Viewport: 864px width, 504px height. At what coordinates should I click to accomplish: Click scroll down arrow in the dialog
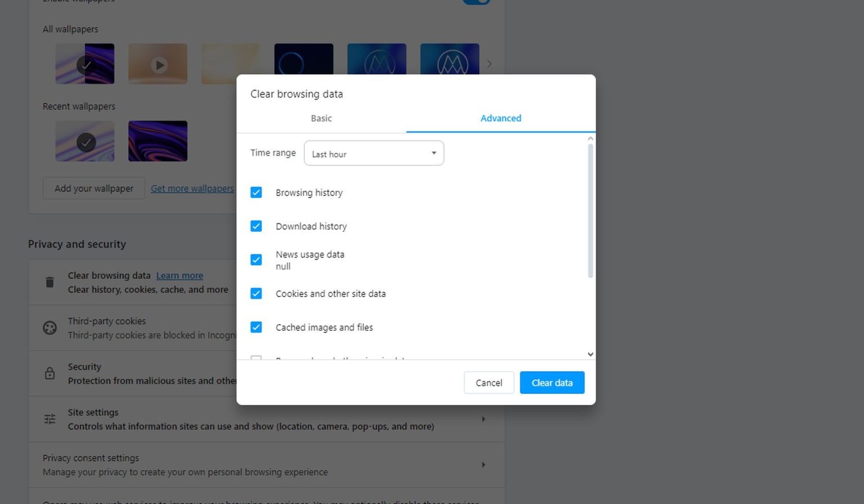coord(590,354)
